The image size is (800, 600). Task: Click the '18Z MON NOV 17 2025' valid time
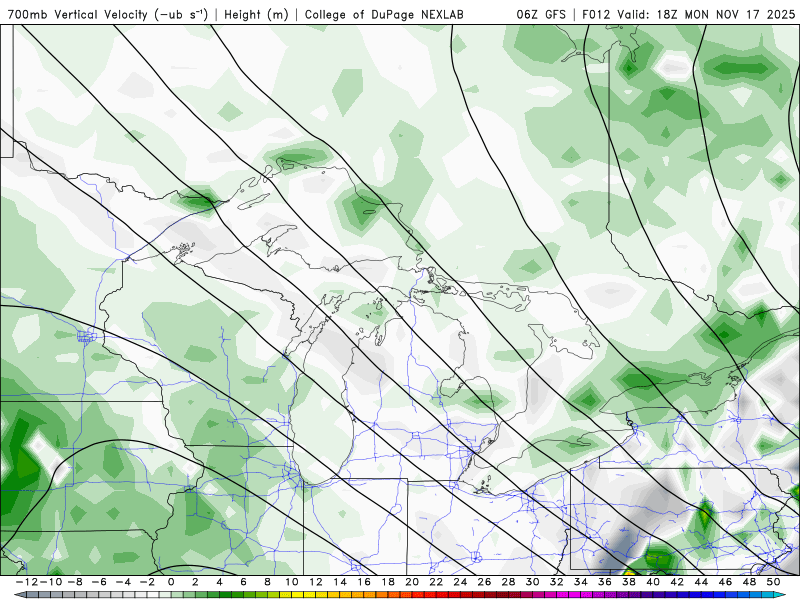pyautogui.click(x=726, y=14)
